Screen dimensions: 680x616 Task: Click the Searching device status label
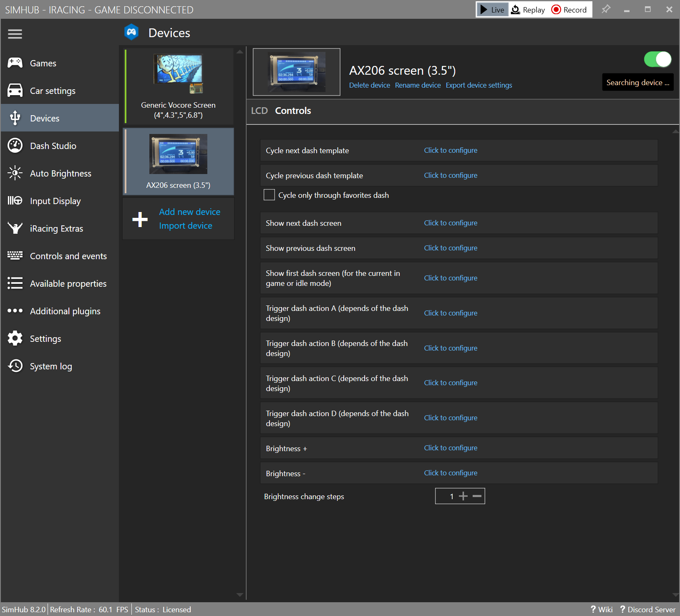[638, 82]
